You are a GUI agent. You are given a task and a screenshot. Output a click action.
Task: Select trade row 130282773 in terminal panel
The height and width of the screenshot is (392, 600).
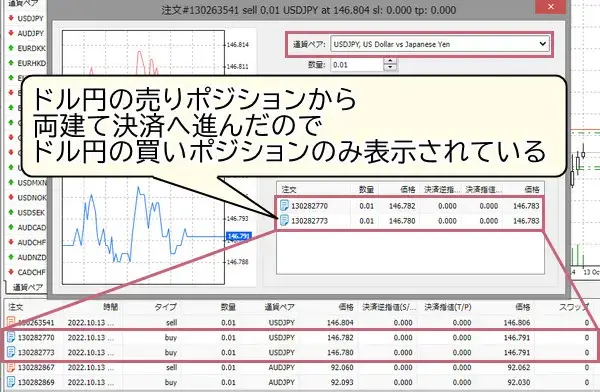point(300,353)
